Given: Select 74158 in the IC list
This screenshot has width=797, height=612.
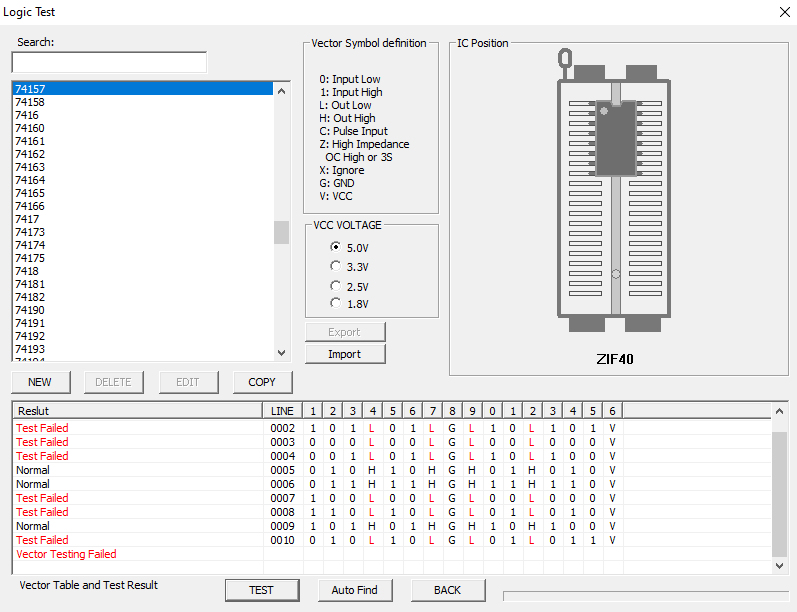Looking at the screenshot, I should pyautogui.click(x=143, y=102).
